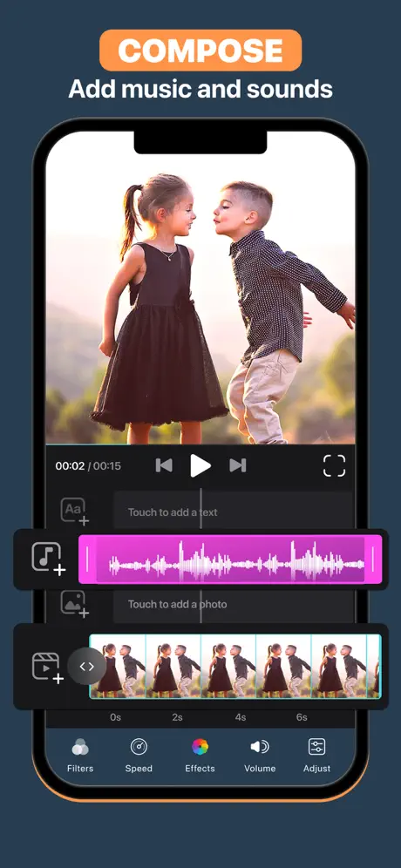
Task: Play the video preview
Action: coord(200,465)
